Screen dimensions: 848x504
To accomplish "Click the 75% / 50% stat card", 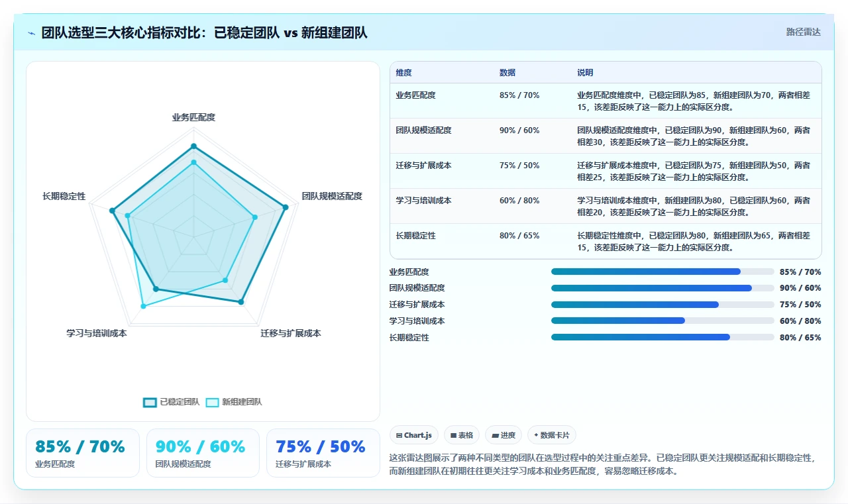I will [x=323, y=453].
